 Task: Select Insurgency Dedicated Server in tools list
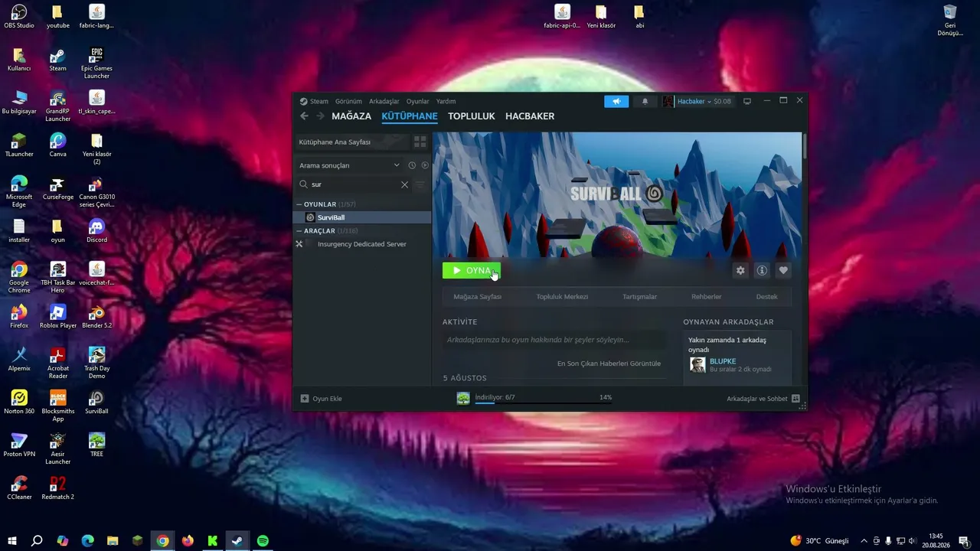click(x=364, y=244)
